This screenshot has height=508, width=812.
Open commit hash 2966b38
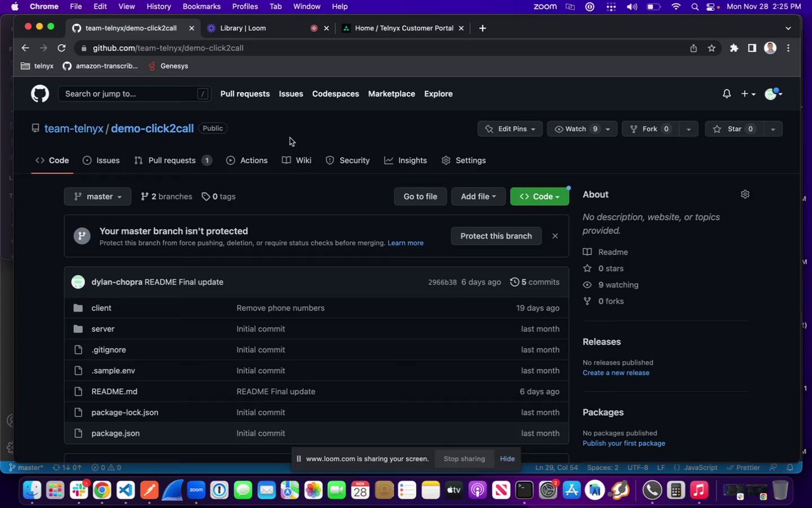click(442, 283)
